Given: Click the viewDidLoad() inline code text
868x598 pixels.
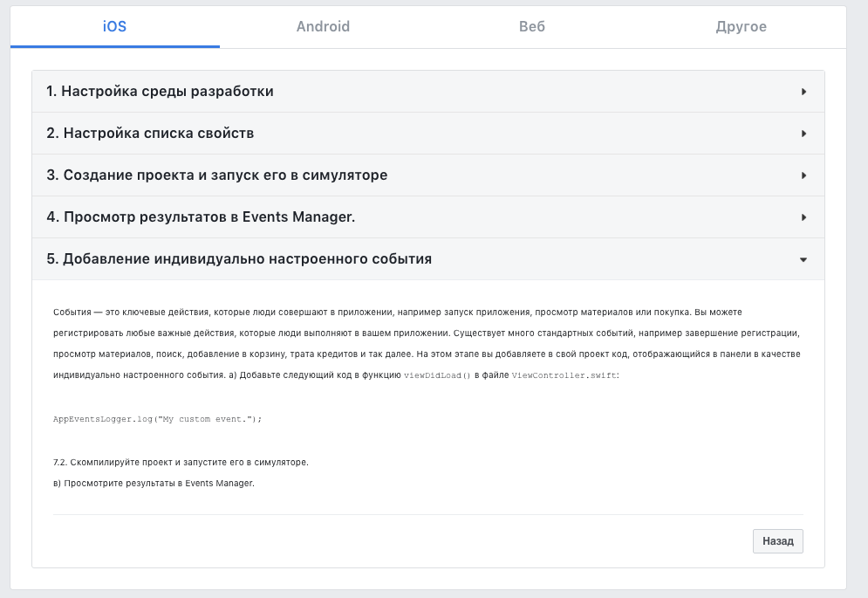Looking at the screenshot, I should (437, 375).
